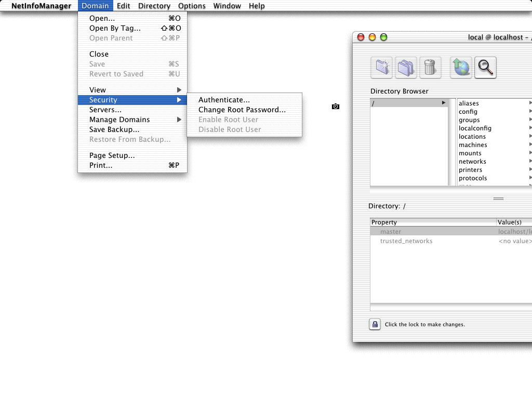Open the Edit menu
This screenshot has width=532, height=399.
click(124, 6)
